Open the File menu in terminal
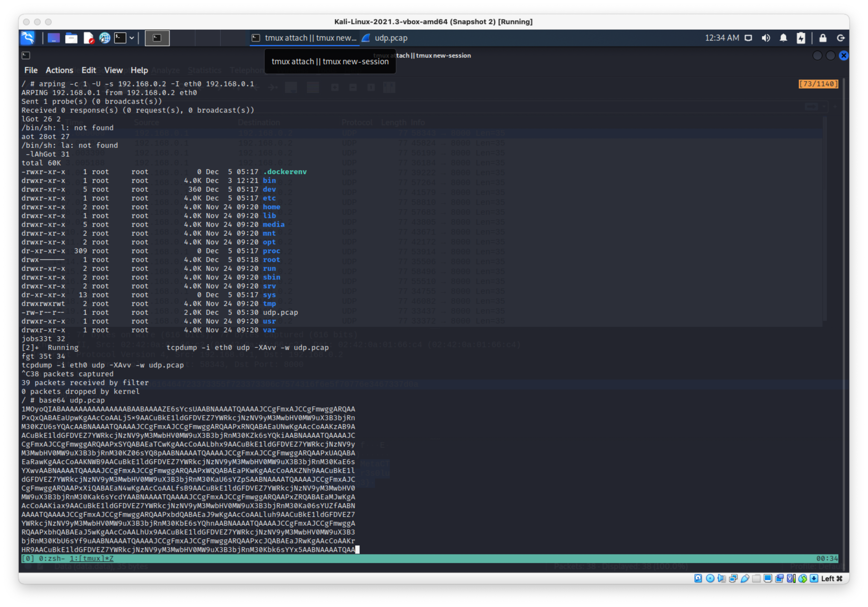 pos(31,70)
